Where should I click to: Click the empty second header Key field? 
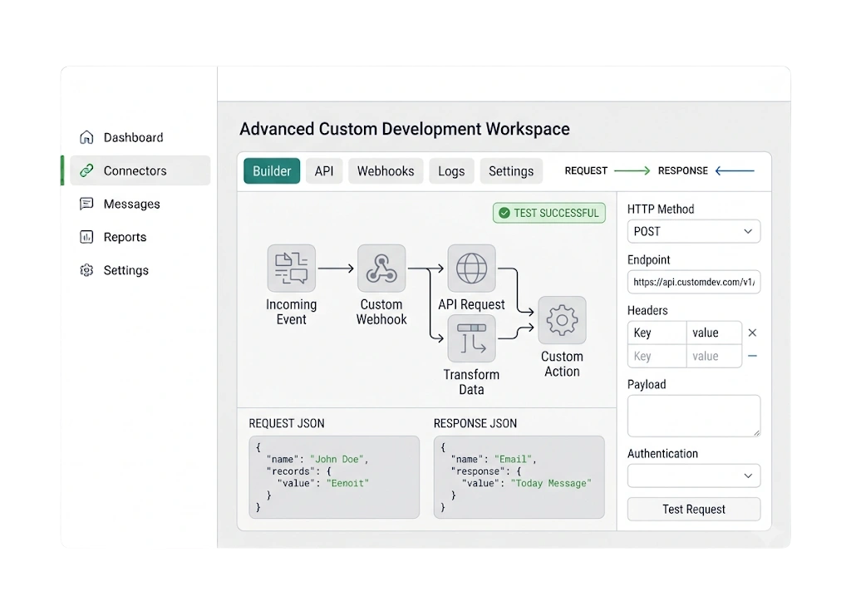click(657, 356)
